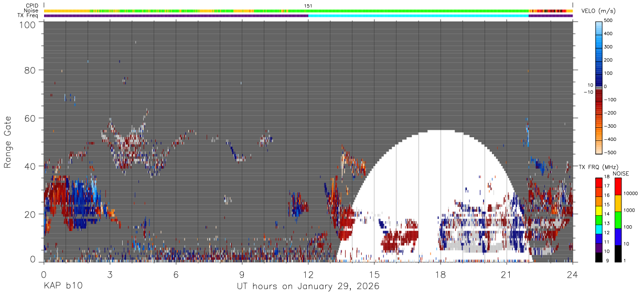Click the CPID value 151
644x297 pixels.
pos(308,6)
